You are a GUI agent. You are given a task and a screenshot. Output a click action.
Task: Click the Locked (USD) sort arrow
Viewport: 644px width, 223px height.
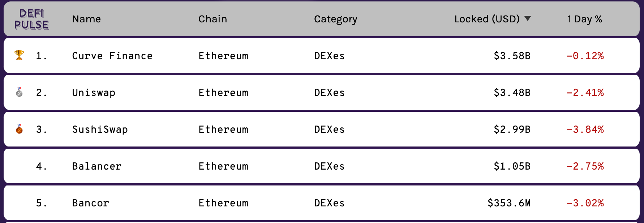click(x=528, y=18)
